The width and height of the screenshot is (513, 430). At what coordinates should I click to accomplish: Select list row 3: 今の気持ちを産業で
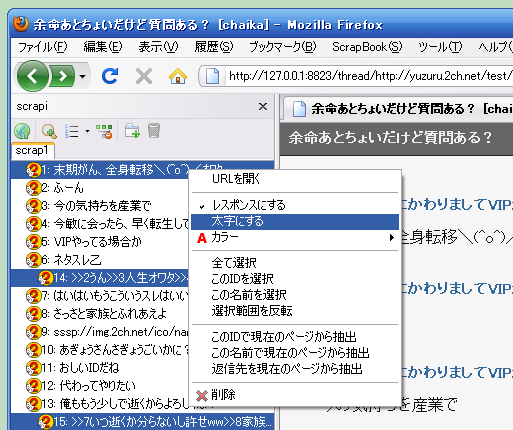(100, 206)
